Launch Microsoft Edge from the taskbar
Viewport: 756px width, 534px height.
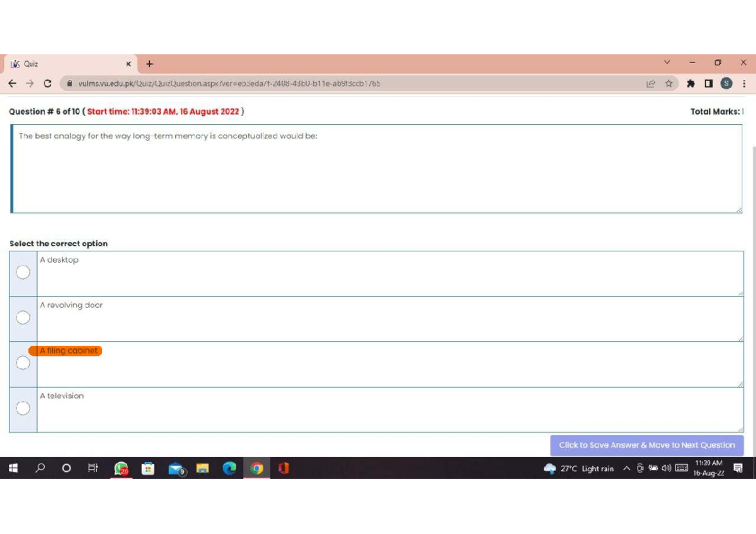229,468
